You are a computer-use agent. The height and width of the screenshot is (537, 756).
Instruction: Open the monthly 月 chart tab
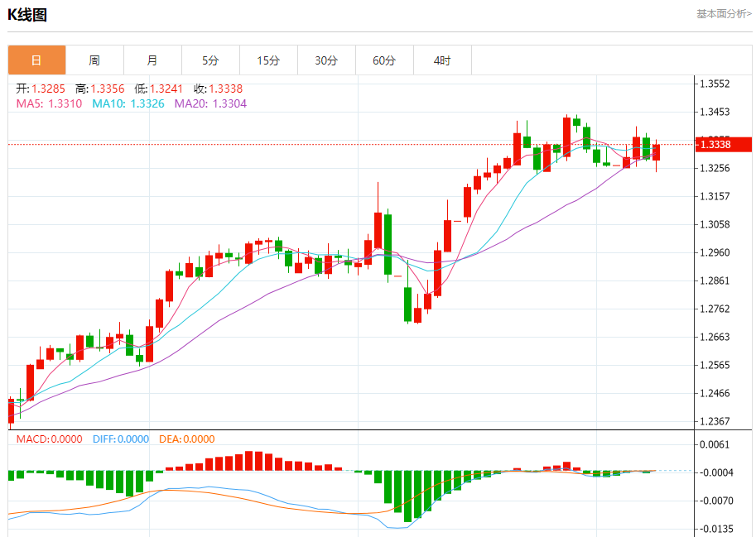[152, 60]
